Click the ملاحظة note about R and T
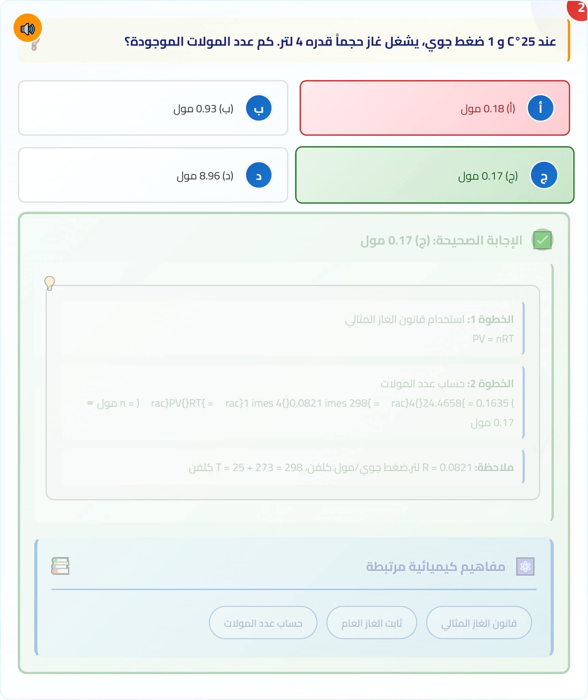Screen dimensions: 588x700 pos(351,467)
